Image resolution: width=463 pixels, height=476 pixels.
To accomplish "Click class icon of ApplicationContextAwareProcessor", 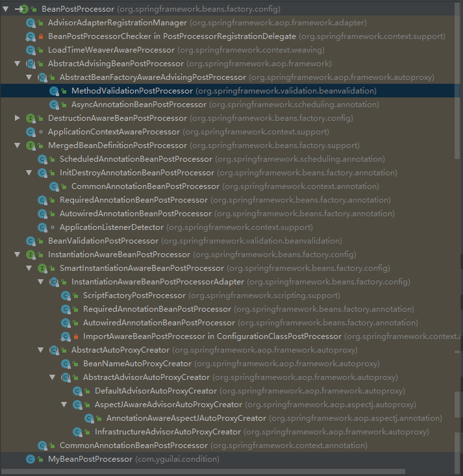I will 31,132.
